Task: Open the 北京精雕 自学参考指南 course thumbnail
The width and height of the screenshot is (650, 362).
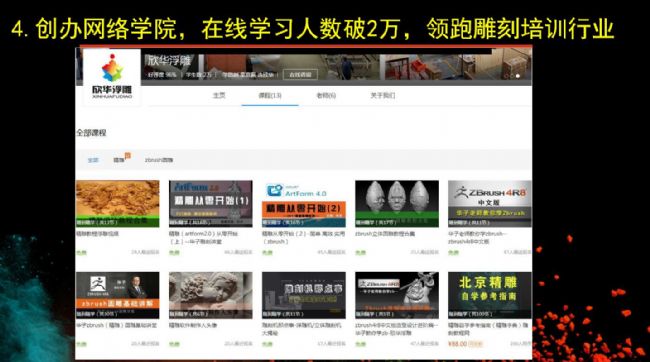Action: click(490, 295)
